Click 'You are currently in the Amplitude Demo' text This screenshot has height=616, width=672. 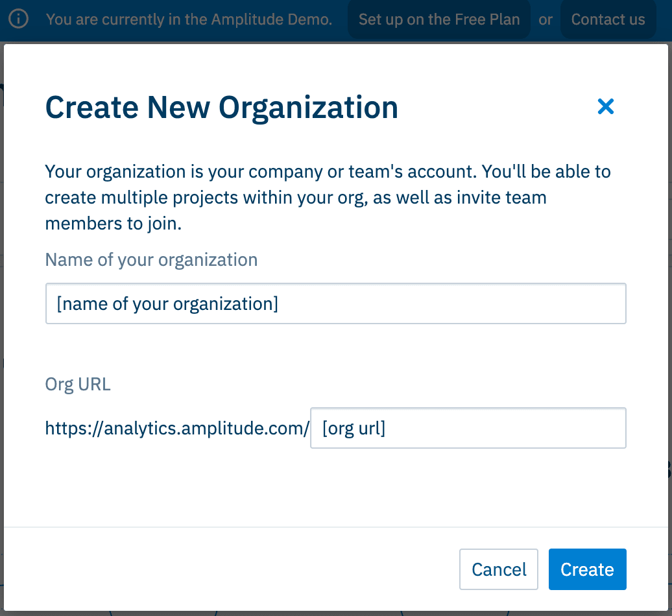click(x=189, y=19)
